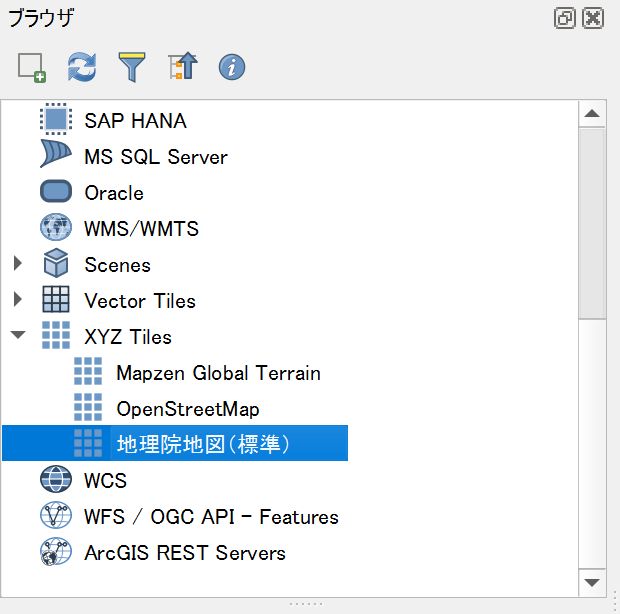Click the scrollbar up arrow

(592, 114)
